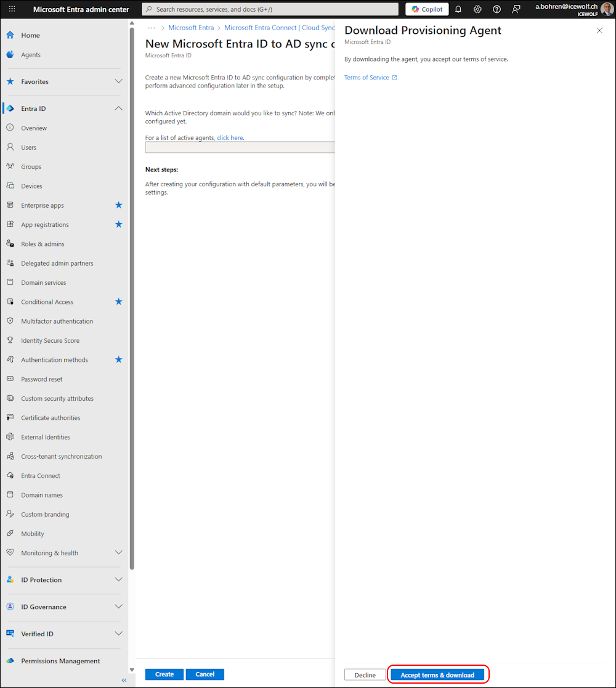Open the notifications bell icon
Image resolution: width=616 pixels, height=688 pixels.
[458, 9]
